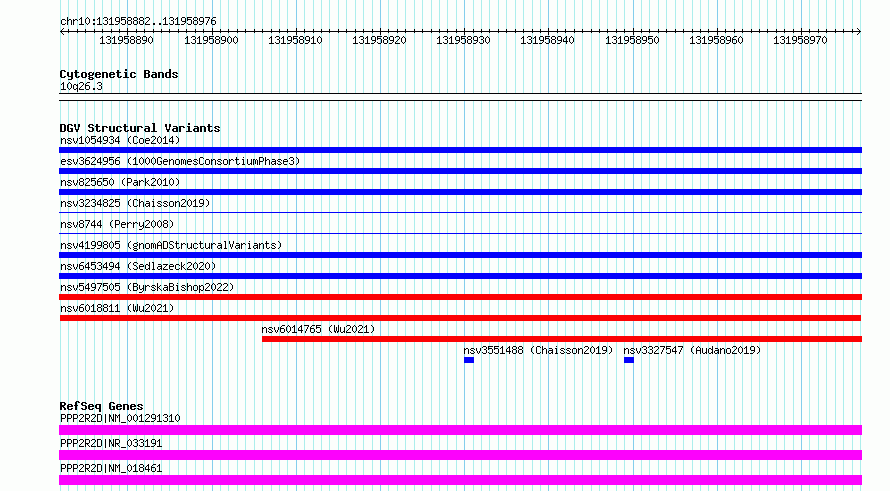890x491 pixels.
Task: Select blue bar under nsv4199805
Action: [x=460, y=255]
